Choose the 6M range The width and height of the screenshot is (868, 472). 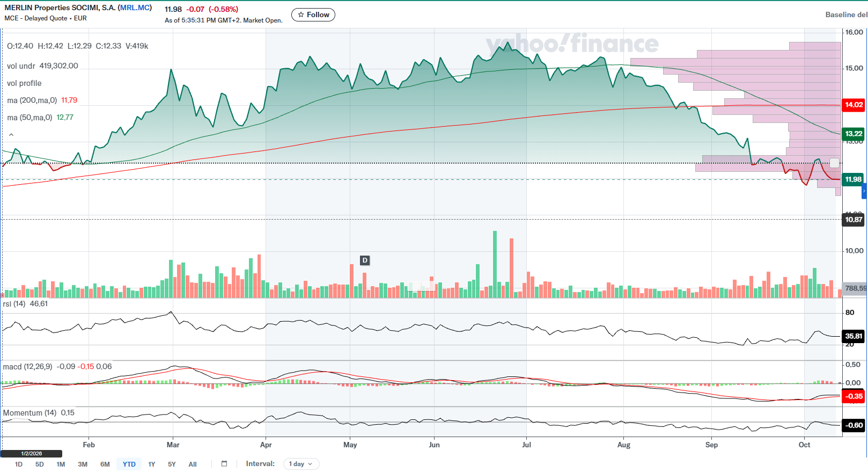point(105,464)
